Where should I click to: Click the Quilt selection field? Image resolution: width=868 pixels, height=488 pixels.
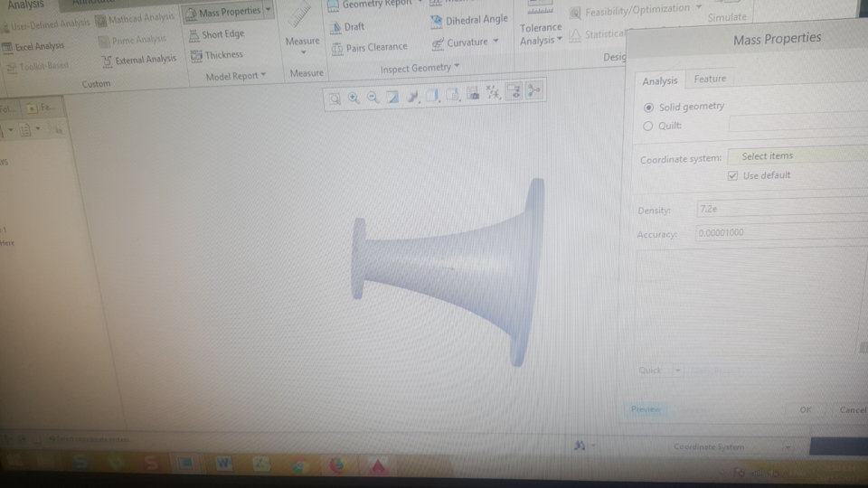point(797,124)
